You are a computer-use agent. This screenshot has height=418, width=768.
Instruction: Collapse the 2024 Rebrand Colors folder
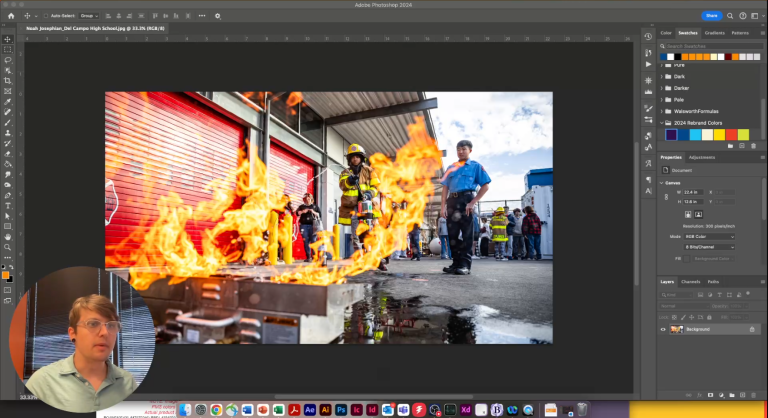click(x=662, y=123)
